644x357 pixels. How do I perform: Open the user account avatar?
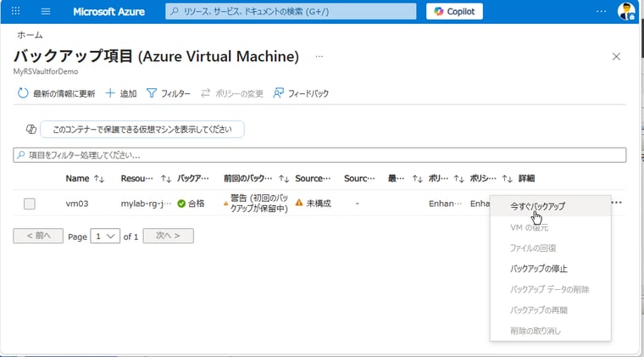(626, 11)
